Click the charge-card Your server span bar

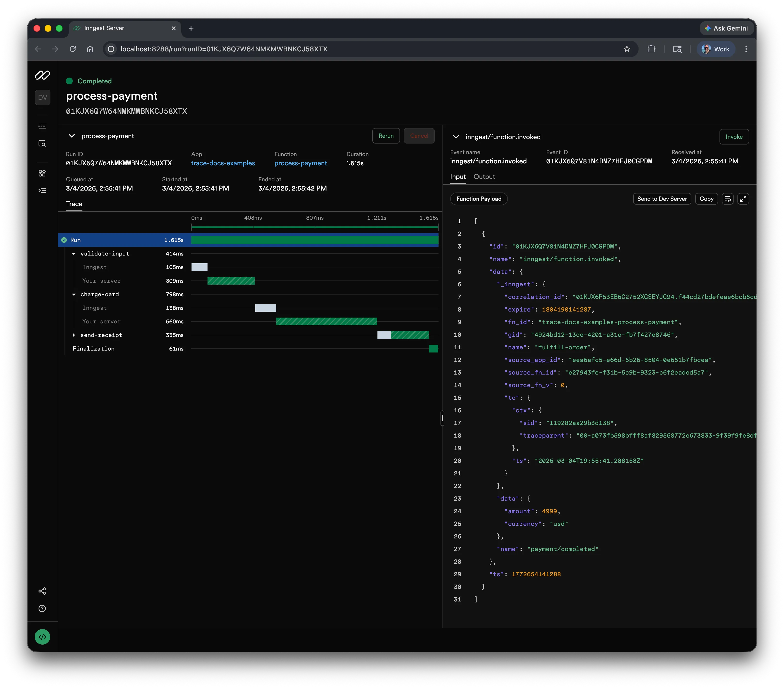(326, 321)
